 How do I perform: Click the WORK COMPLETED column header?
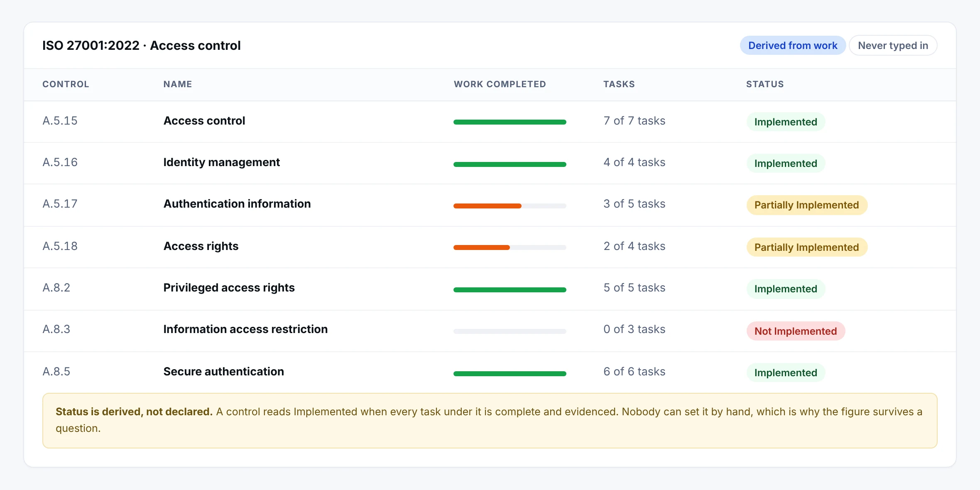tap(500, 84)
